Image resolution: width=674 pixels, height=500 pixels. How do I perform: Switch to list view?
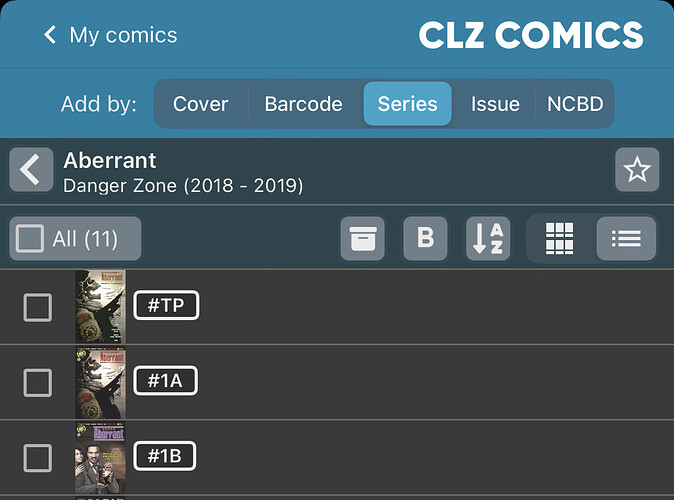click(x=626, y=238)
